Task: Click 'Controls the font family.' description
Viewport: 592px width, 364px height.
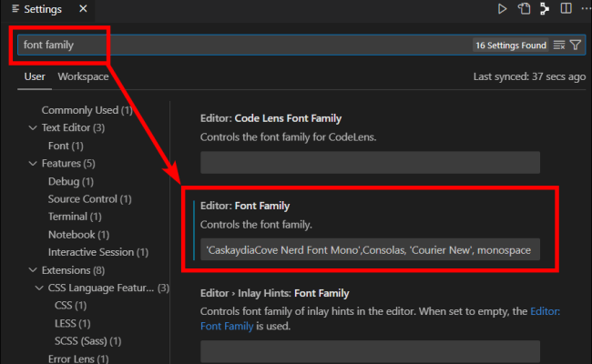Action: click(x=256, y=225)
